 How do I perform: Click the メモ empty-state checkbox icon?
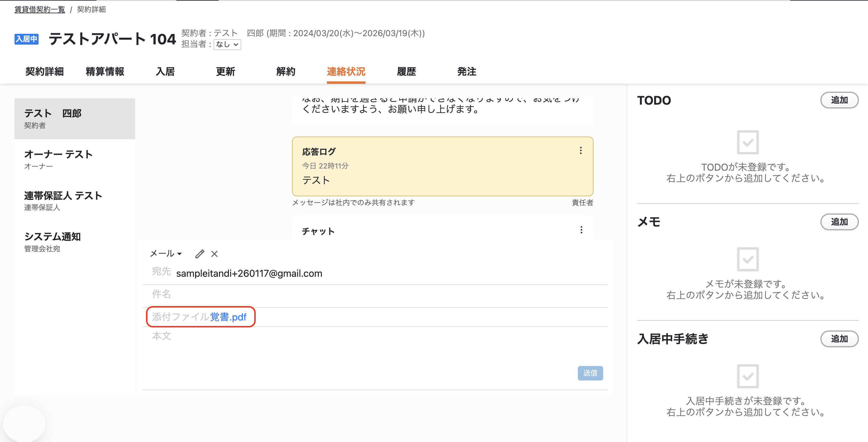pos(748,259)
